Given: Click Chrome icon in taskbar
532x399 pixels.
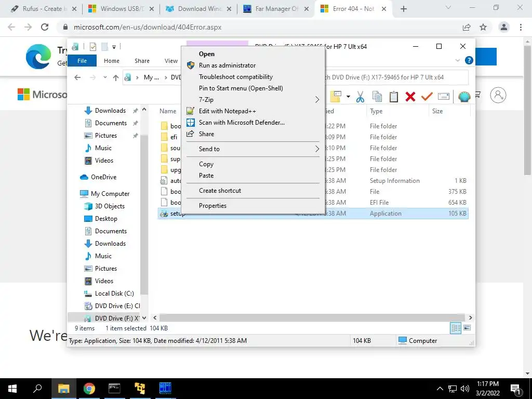Looking at the screenshot, I should point(89,389).
